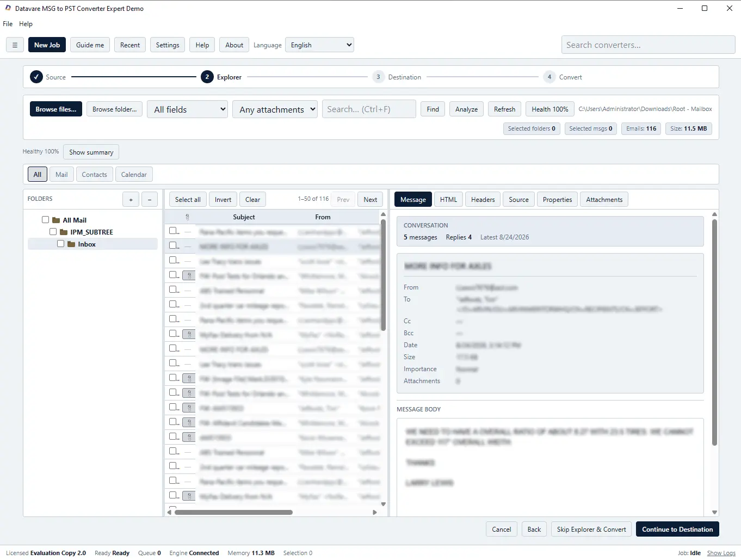
Task: Expand the Any attachments filter dropdown
Action: pyautogui.click(x=275, y=109)
